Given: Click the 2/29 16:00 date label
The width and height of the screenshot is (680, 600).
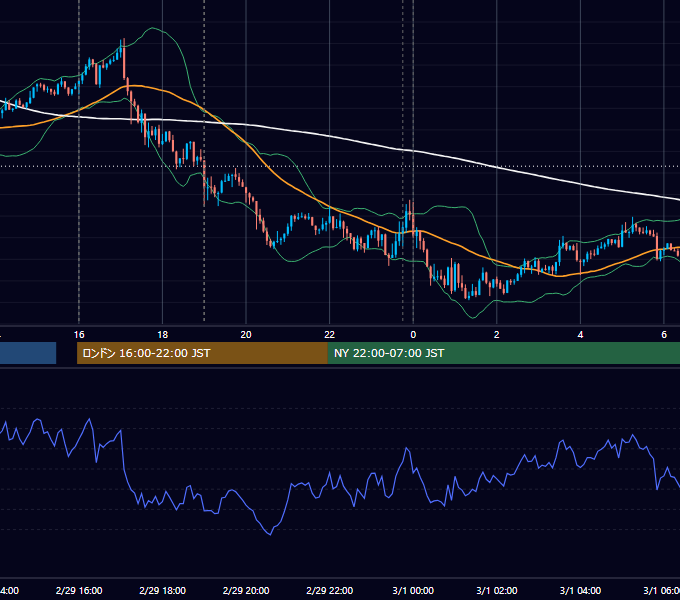Looking at the screenshot, I should click(79, 590).
